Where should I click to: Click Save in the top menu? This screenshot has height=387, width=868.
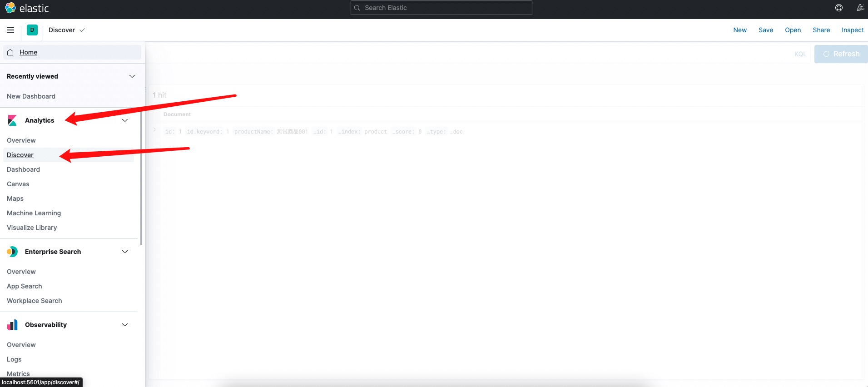click(x=766, y=30)
